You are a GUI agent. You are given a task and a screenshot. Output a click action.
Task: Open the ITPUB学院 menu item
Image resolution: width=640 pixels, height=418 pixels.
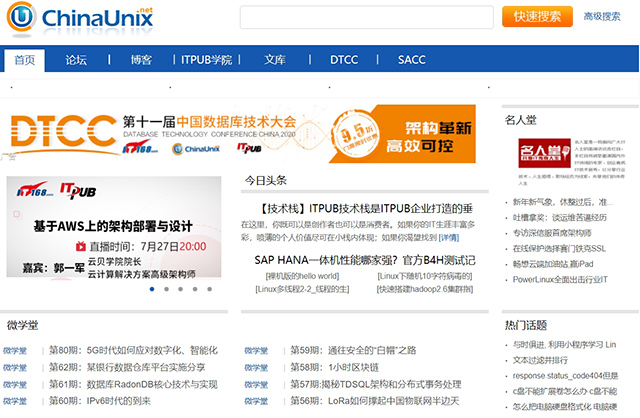point(207,60)
